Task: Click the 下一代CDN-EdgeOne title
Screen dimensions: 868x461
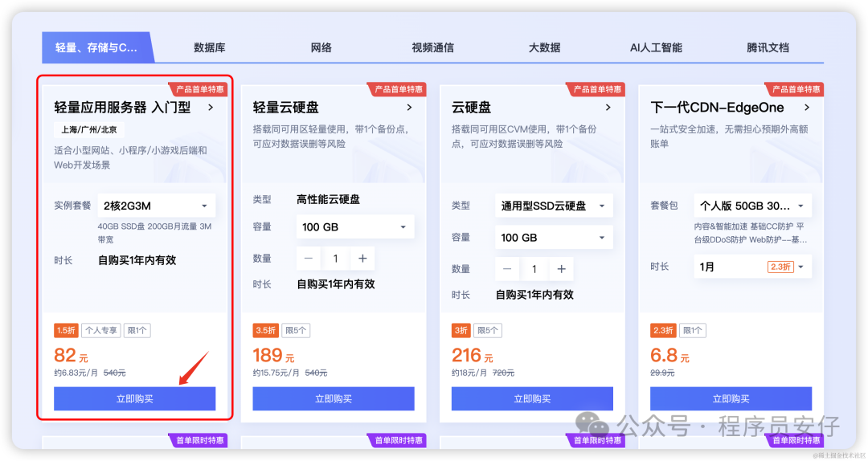Action: (x=718, y=108)
